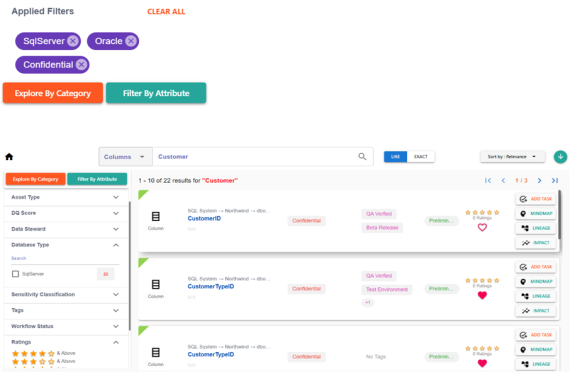Expand the DQ Score filter
The height and width of the screenshot is (375, 570).
(x=65, y=213)
